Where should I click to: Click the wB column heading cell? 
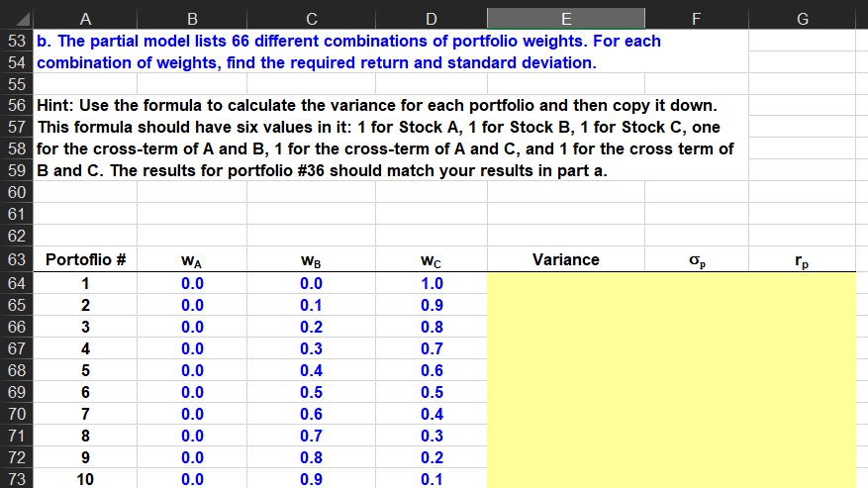[311, 259]
